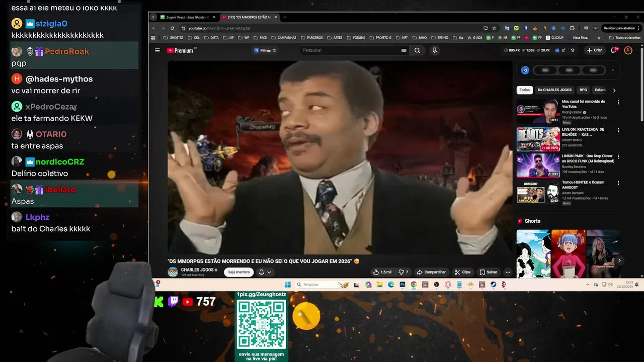Open 'Meu canal foi removido' video thumbnail
Viewport: 644px width, 362px height.
(538, 111)
